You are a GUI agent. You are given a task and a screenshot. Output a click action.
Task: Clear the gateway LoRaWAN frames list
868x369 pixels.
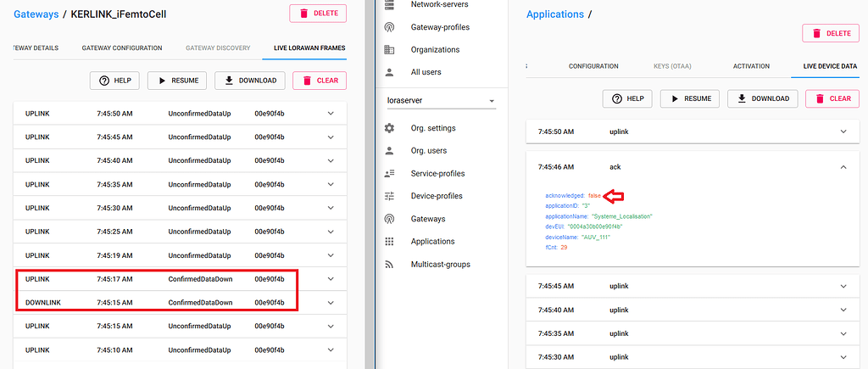pos(320,81)
